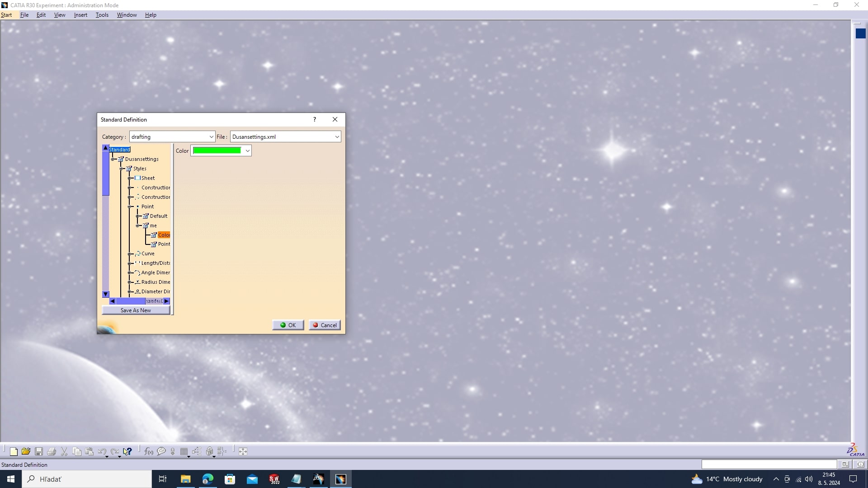Viewport: 868px width, 488px height.
Task: Click the traffic-light check icon in toolbar
Action: point(172,451)
